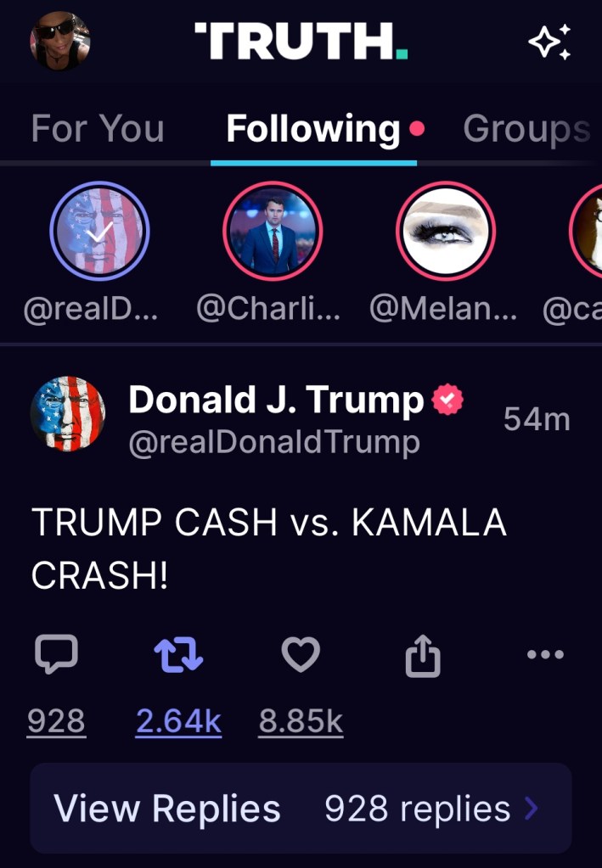Open the three-dot more options menu

point(545,654)
